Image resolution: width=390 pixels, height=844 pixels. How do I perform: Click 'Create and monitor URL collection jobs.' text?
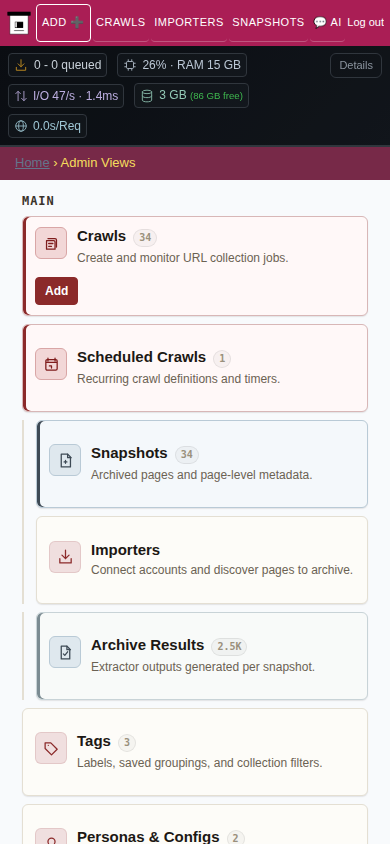pos(183,258)
